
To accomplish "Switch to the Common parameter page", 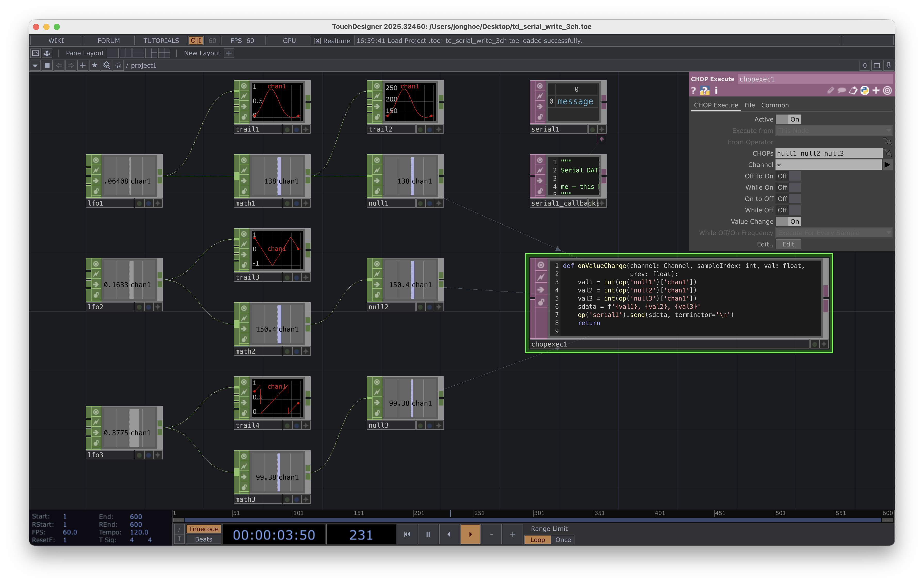I will [775, 105].
